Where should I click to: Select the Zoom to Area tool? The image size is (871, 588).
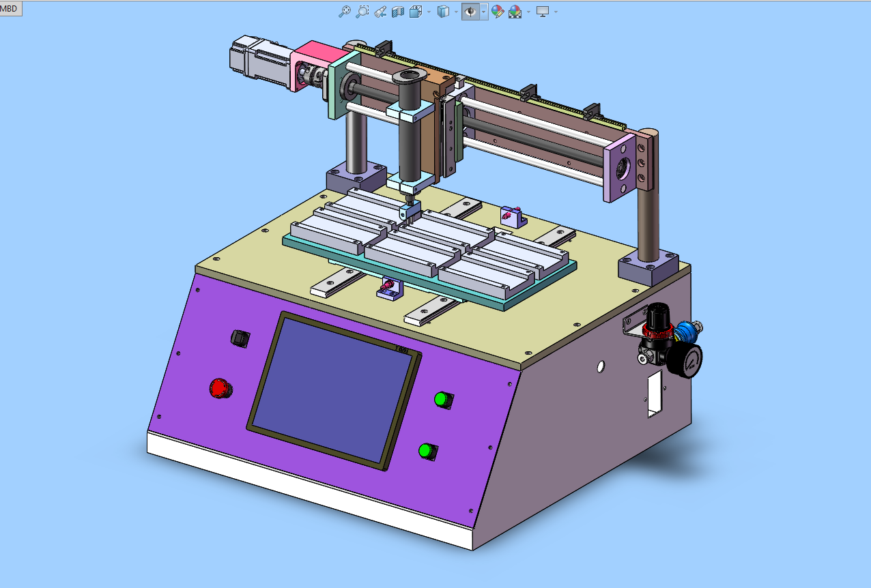click(x=362, y=12)
